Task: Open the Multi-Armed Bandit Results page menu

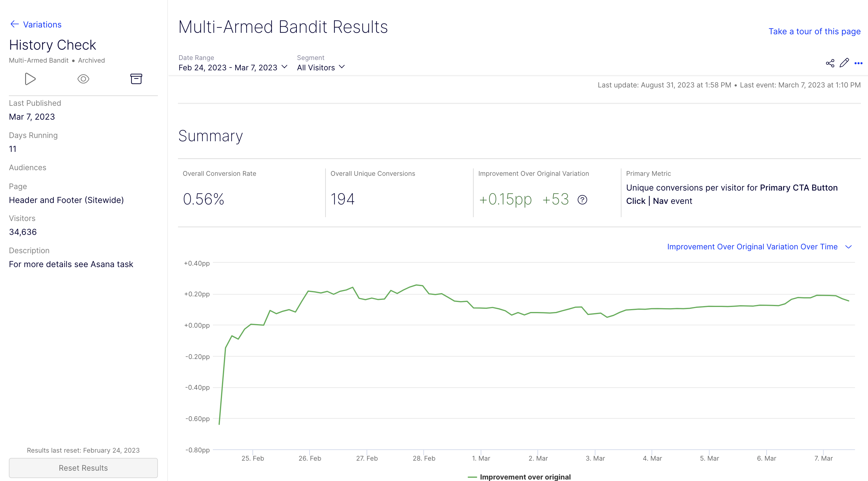Action: click(859, 63)
